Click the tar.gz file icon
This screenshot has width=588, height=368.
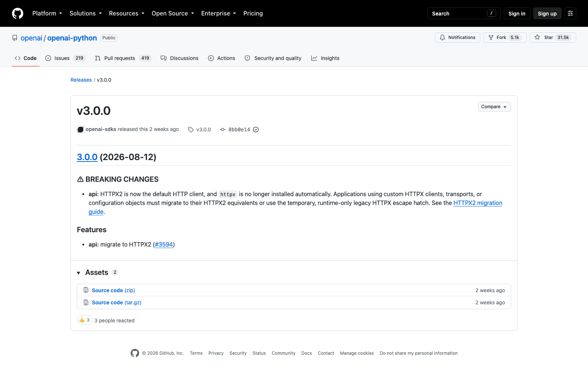click(x=86, y=302)
